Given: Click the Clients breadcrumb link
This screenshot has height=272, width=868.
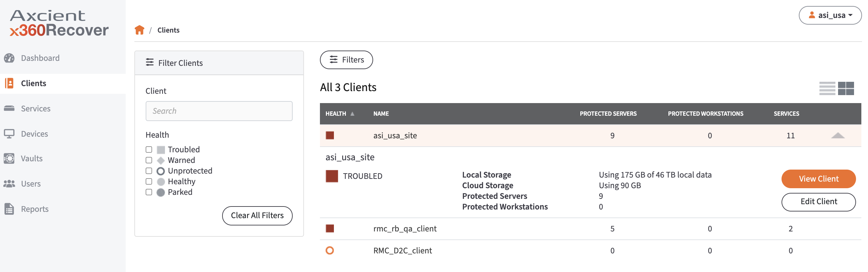Looking at the screenshot, I should [168, 30].
